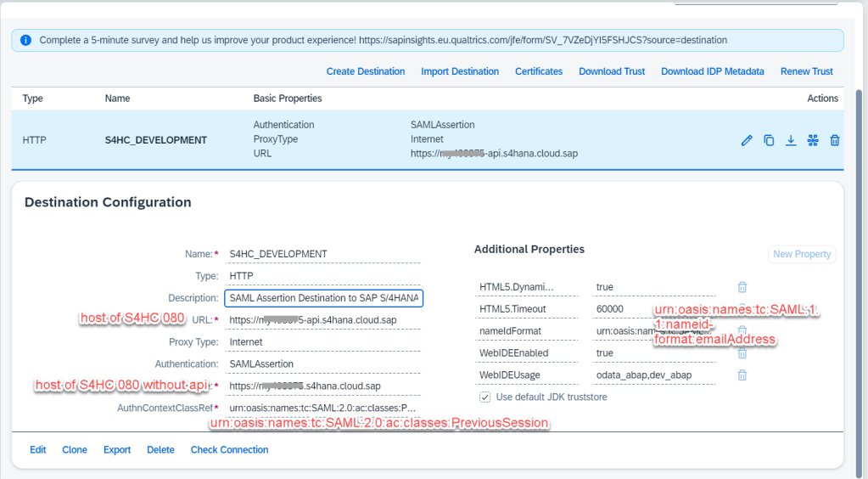The image size is (868, 479).
Task: Click the trash icon in the Actions column
Action: tap(835, 140)
